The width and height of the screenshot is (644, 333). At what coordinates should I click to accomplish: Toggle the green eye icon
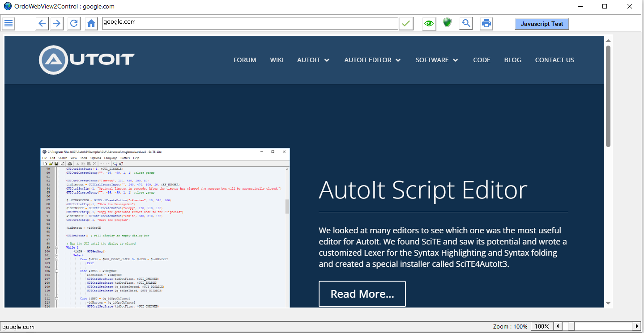(429, 23)
